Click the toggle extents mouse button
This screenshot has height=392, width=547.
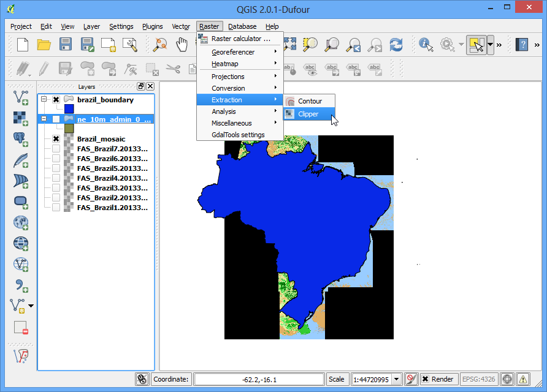coord(142,379)
